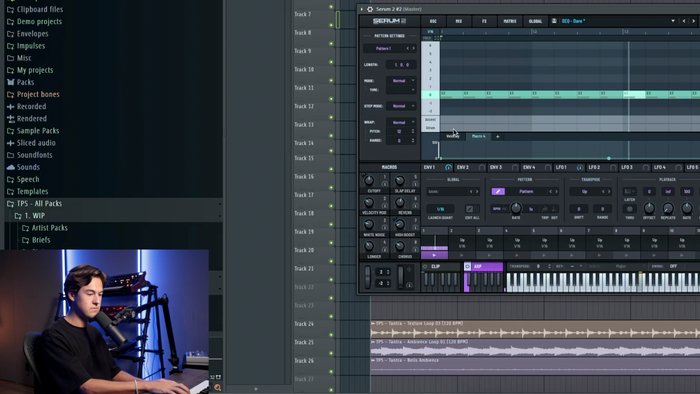Toggle the ARP power button

(x=467, y=266)
